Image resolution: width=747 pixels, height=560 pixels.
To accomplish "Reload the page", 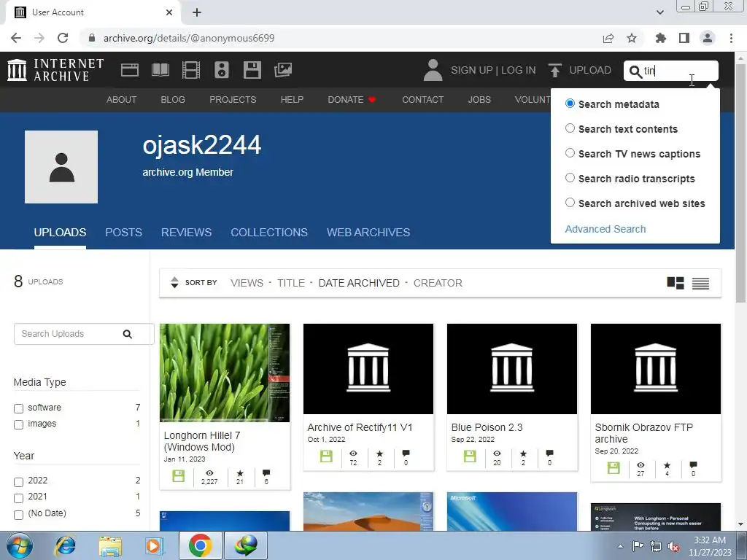I will pyautogui.click(x=63, y=38).
